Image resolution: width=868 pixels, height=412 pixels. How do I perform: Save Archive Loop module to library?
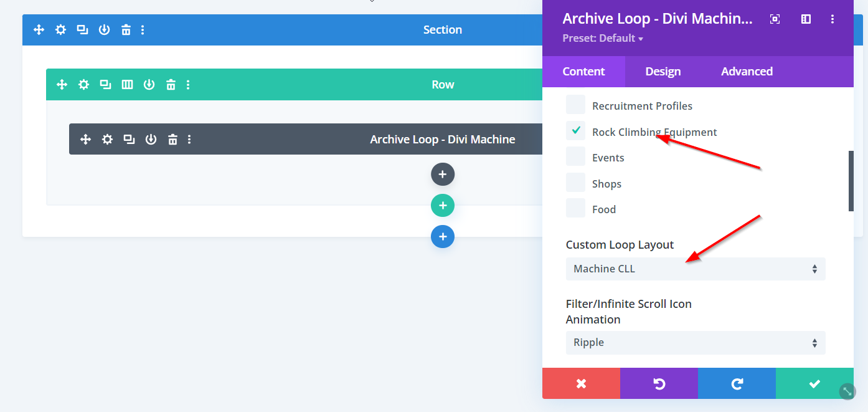(151, 140)
